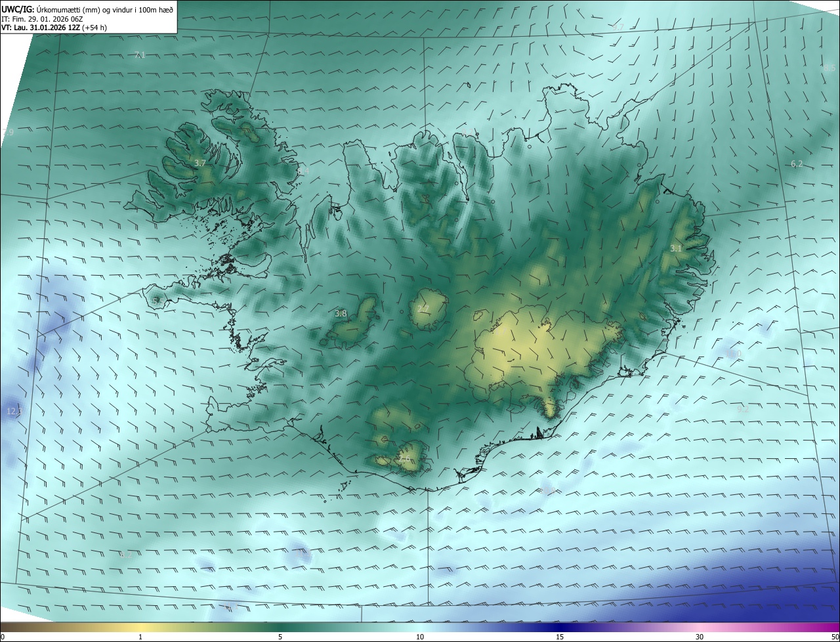Click the 7.9 value label at the left edge
Screen dimensions: 840x642
tap(8, 133)
